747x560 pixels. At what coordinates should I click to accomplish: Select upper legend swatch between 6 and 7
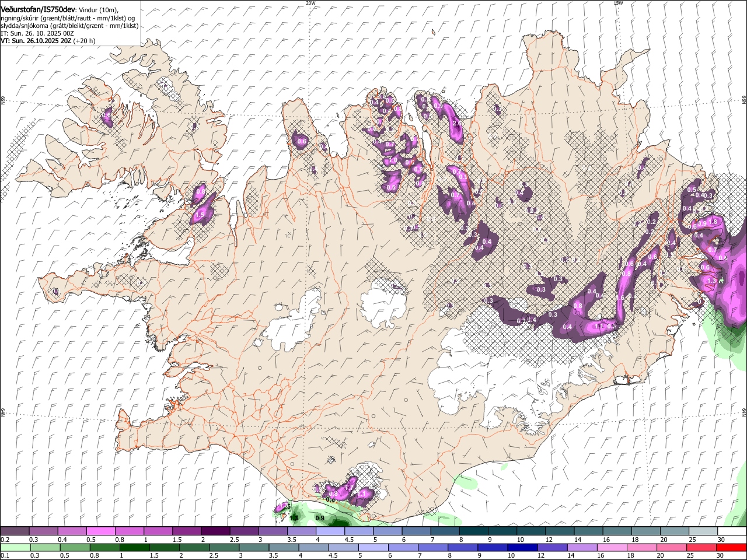click(416, 531)
